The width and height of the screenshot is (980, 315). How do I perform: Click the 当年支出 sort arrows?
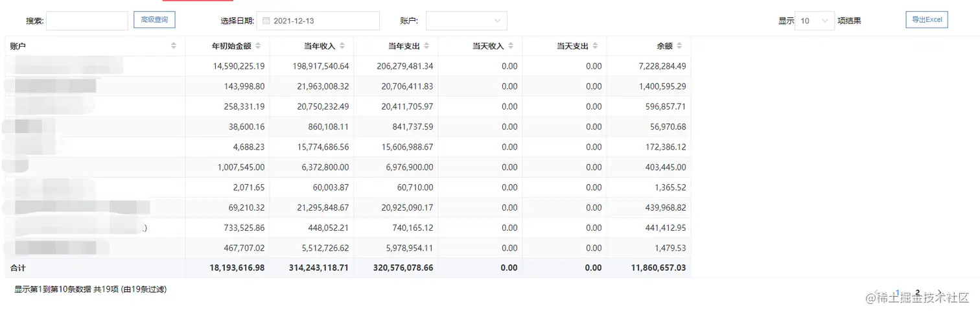click(426, 46)
